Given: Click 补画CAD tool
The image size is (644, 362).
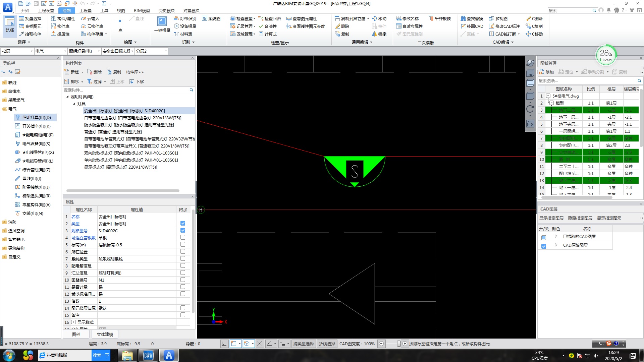Looking at the screenshot, I should click(x=472, y=26).
